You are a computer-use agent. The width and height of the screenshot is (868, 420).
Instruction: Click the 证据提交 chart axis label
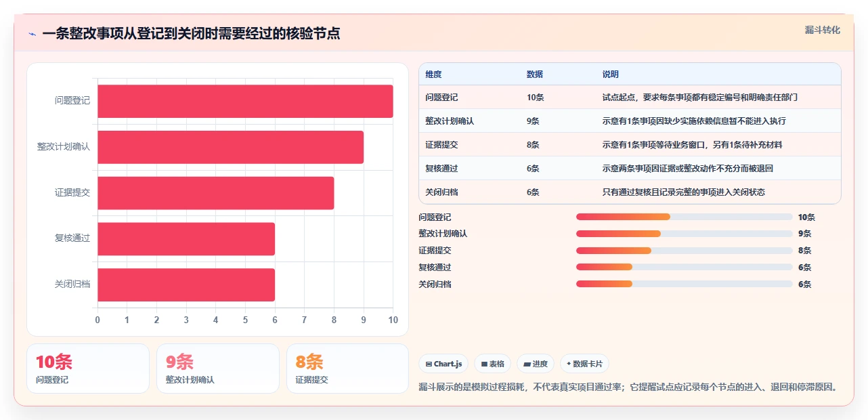(72, 193)
